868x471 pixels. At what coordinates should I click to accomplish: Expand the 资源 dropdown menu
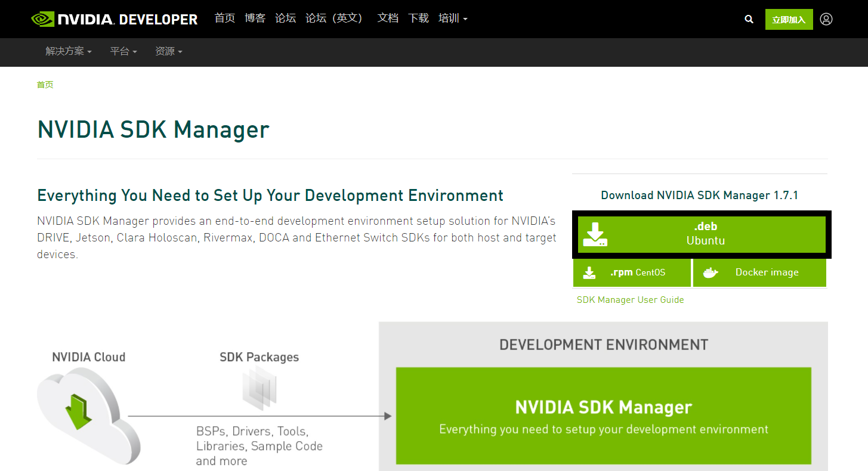click(x=169, y=51)
